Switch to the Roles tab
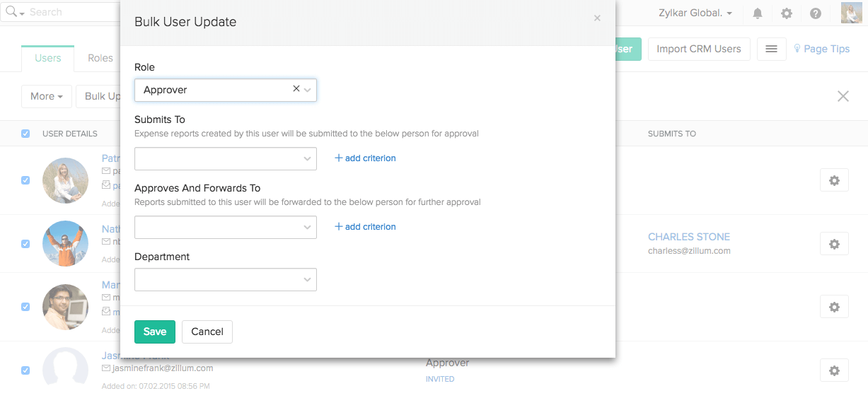Viewport: 868px width, 398px height. click(x=100, y=58)
